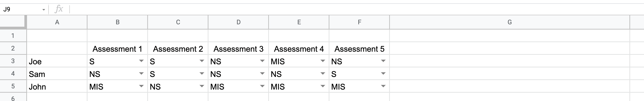The image size is (644, 101).
Task: Select column D header
Action: coord(239,22)
